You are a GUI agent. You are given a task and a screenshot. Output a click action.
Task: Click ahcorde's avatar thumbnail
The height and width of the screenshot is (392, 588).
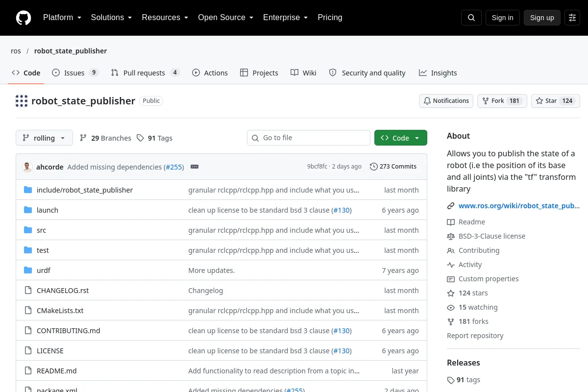[x=27, y=167]
